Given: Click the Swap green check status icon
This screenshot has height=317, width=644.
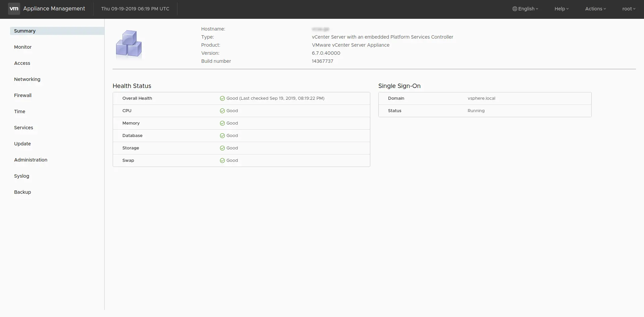Looking at the screenshot, I should 222,161.
